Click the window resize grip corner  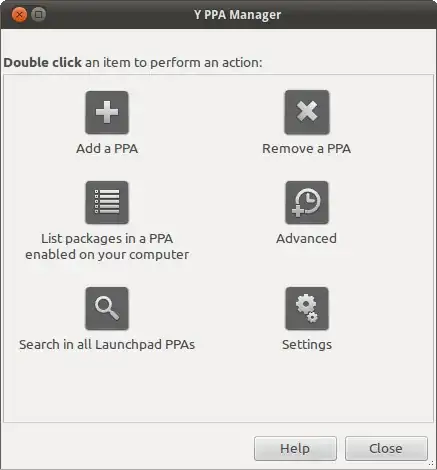click(x=432, y=464)
